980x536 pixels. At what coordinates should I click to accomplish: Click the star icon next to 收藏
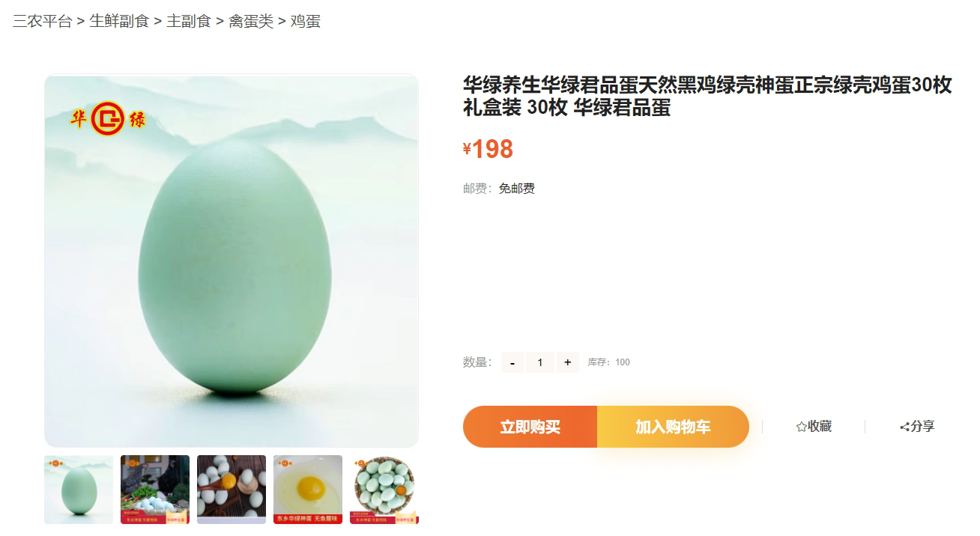pyautogui.click(x=801, y=427)
